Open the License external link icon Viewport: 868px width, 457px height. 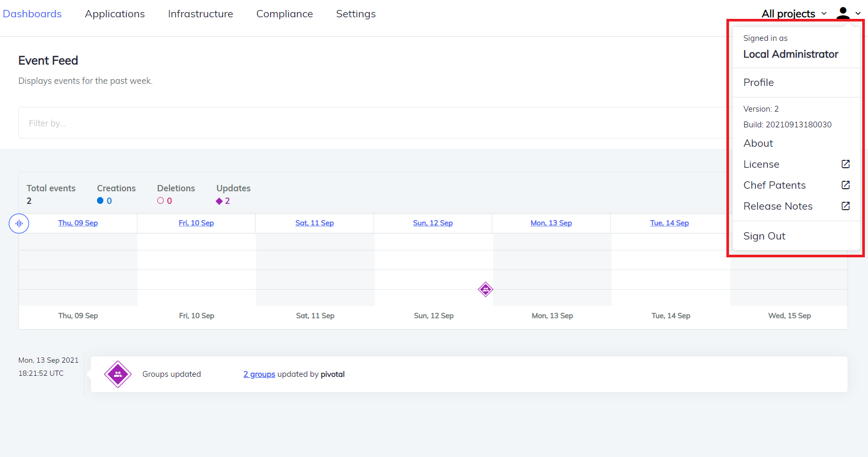(845, 164)
